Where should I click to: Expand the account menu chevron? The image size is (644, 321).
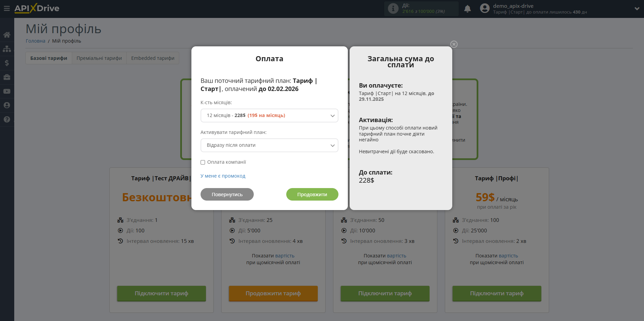637,9
